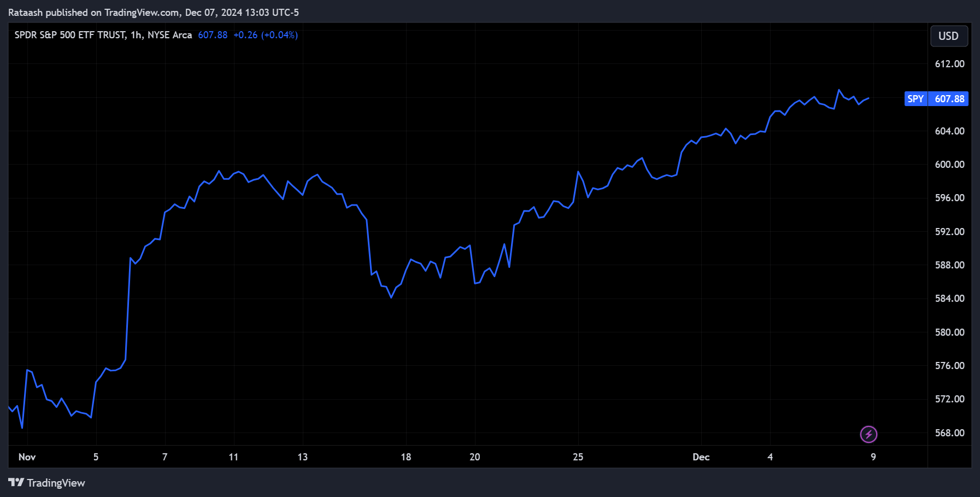Click the 13 date on the time axis
This screenshot has height=497, width=980.
click(x=302, y=457)
